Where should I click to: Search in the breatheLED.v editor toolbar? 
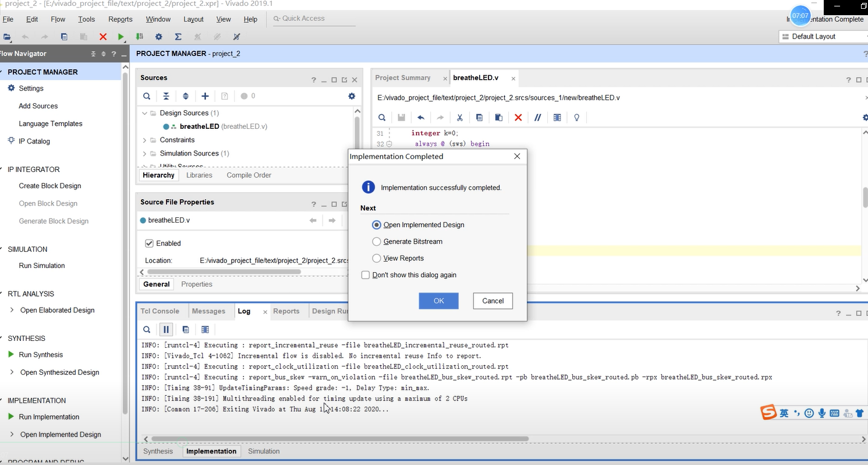pos(382,118)
